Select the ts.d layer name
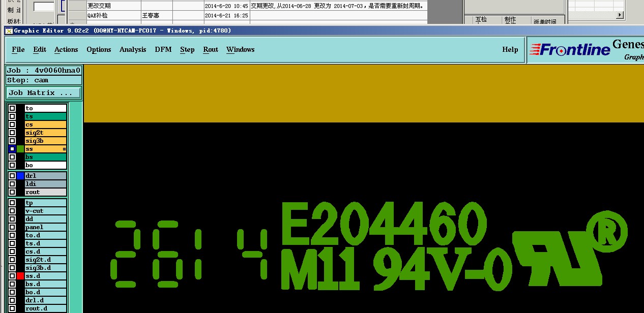Screen dimensions: 644x313 tap(46, 243)
